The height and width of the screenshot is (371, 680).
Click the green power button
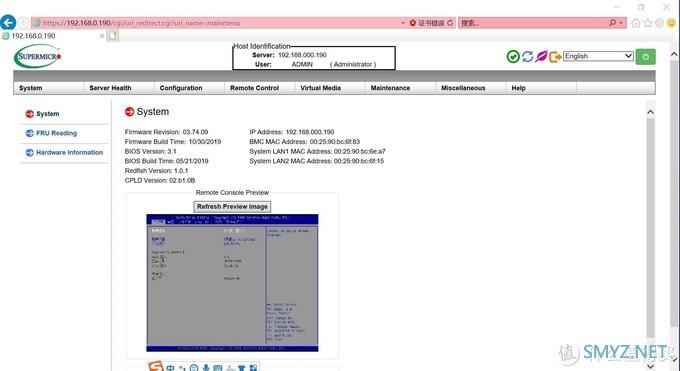click(645, 56)
